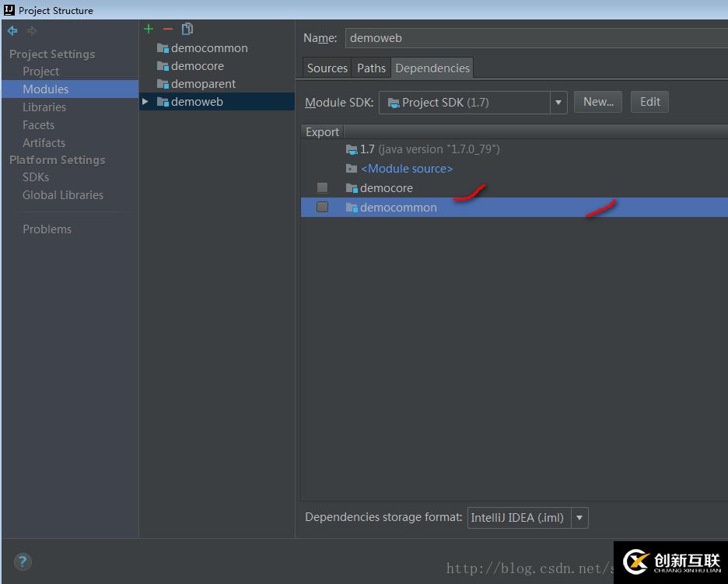Expand the demoweb module tree node
Image resolution: width=728 pixels, height=584 pixels.
point(145,101)
